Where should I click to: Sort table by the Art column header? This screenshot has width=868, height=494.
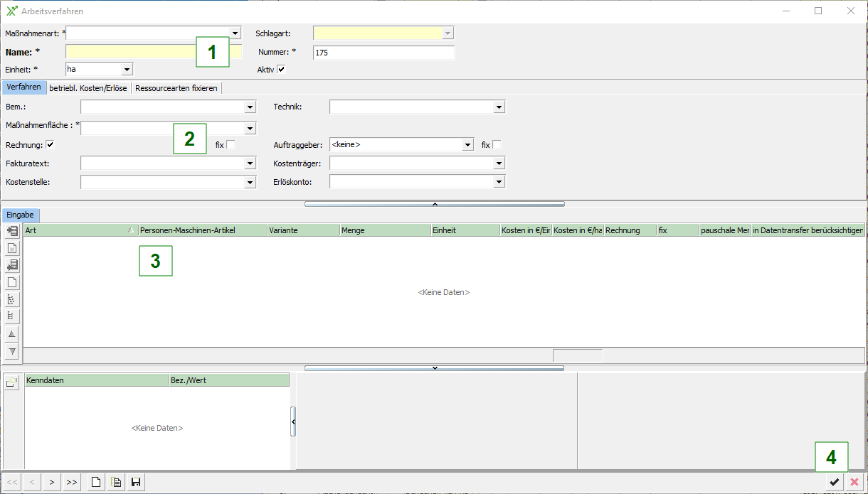coord(75,230)
